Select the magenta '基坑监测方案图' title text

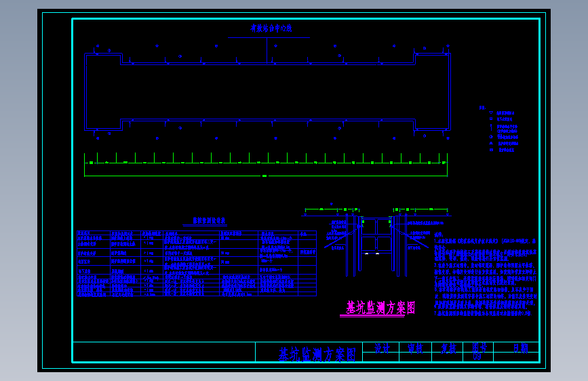pos(380,308)
